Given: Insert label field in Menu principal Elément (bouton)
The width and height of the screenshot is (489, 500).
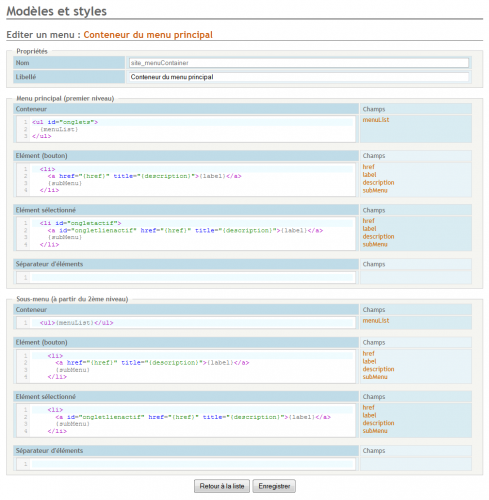Looking at the screenshot, I should point(369,175).
